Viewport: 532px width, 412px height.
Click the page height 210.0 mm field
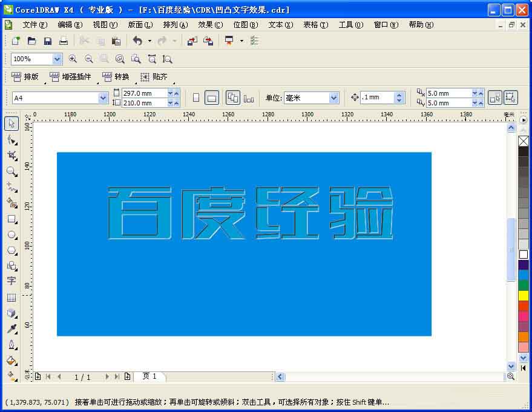pyautogui.click(x=145, y=103)
